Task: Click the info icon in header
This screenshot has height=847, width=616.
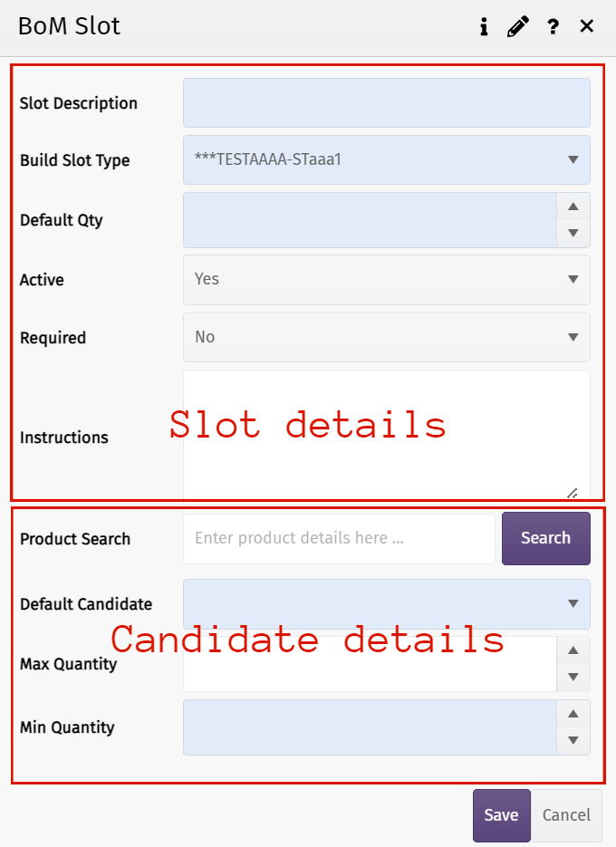Action: [484, 27]
